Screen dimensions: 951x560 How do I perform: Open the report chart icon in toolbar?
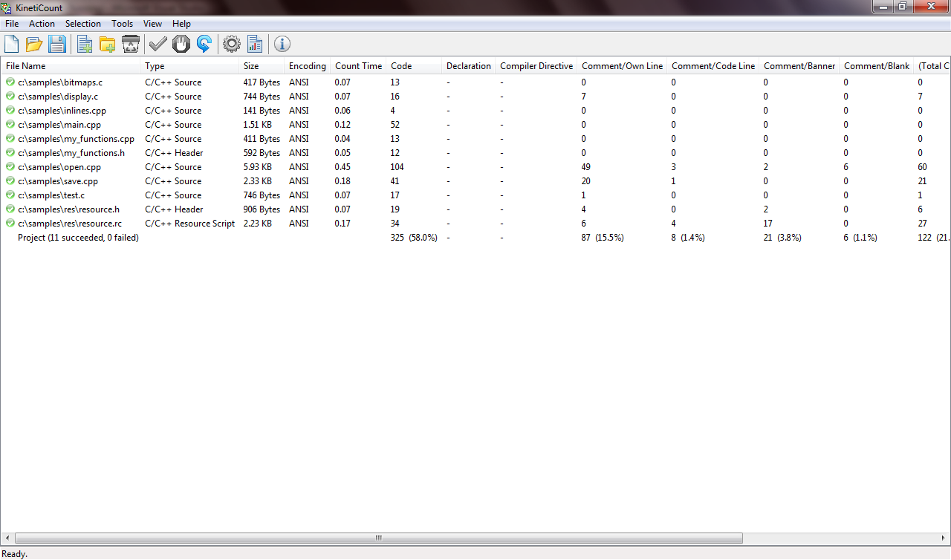[x=255, y=45]
